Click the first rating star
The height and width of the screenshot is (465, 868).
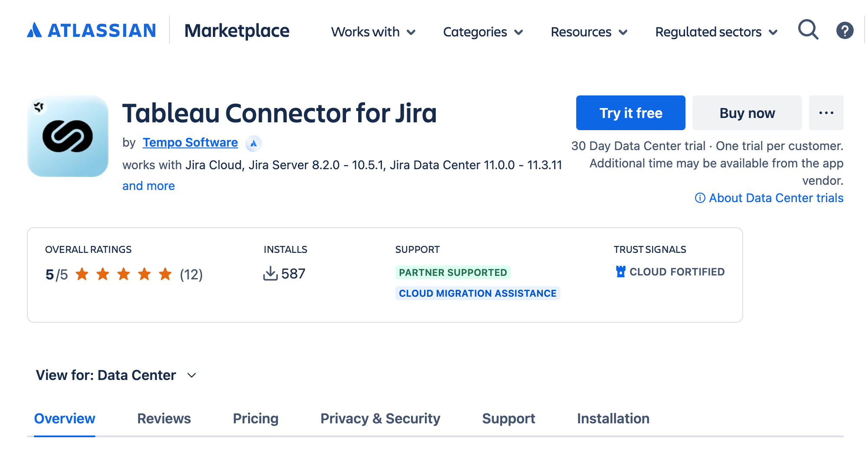[x=82, y=274]
